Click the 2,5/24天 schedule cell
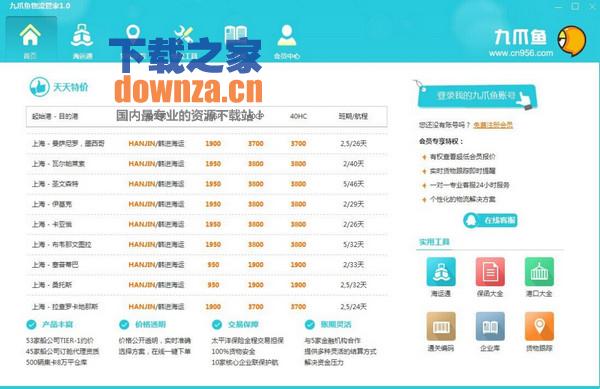600x389 pixels. coord(353,306)
